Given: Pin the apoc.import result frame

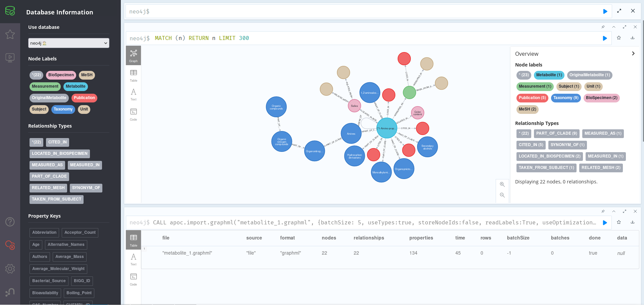Looking at the screenshot, I should pyautogui.click(x=603, y=211).
